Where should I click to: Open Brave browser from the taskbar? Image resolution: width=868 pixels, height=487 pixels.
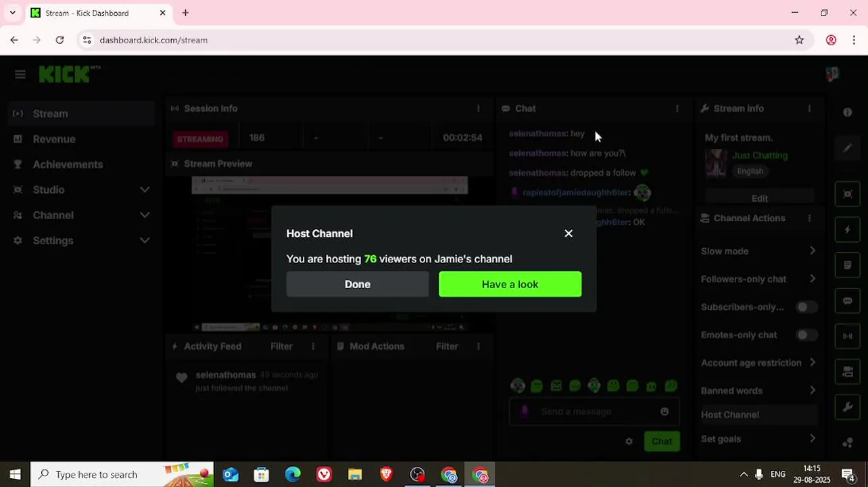[x=386, y=475]
